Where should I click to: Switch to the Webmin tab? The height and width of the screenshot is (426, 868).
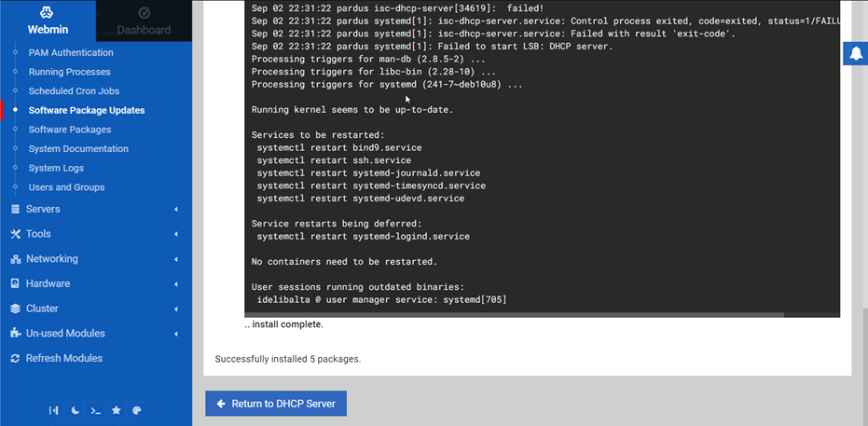48,21
